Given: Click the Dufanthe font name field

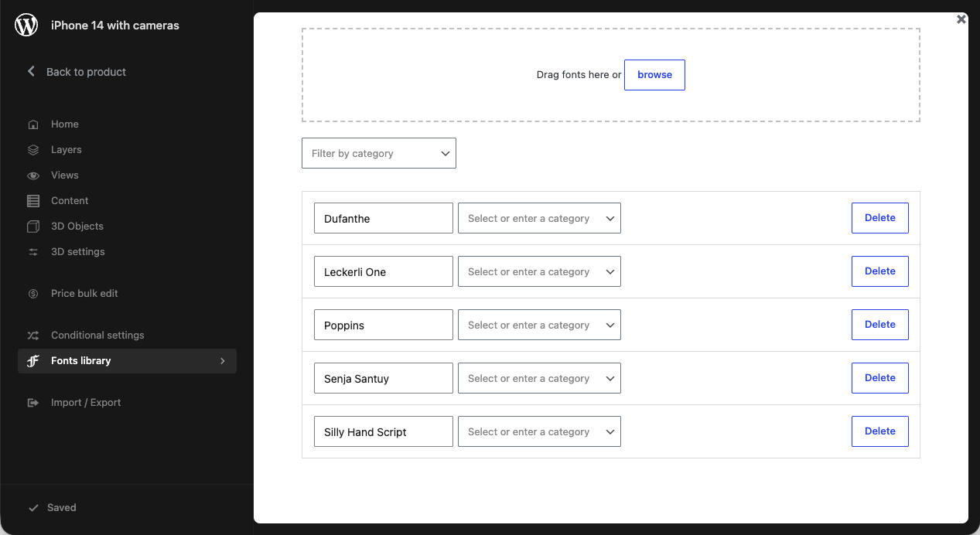Looking at the screenshot, I should pos(384,219).
